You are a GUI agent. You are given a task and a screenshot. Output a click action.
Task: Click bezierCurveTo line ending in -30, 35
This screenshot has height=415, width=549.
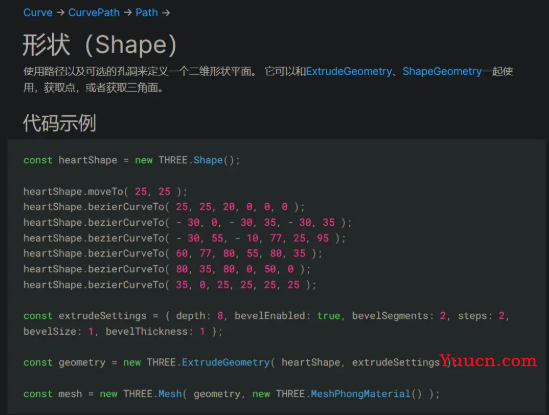pyautogui.click(x=187, y=222)
